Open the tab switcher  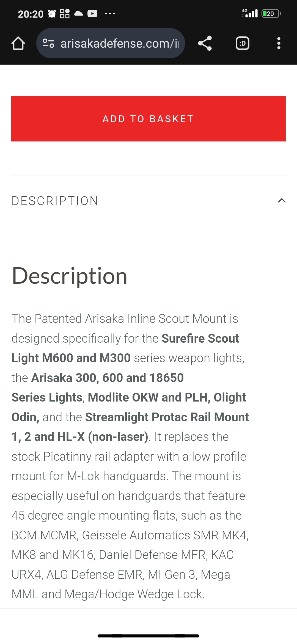(243, 43)
